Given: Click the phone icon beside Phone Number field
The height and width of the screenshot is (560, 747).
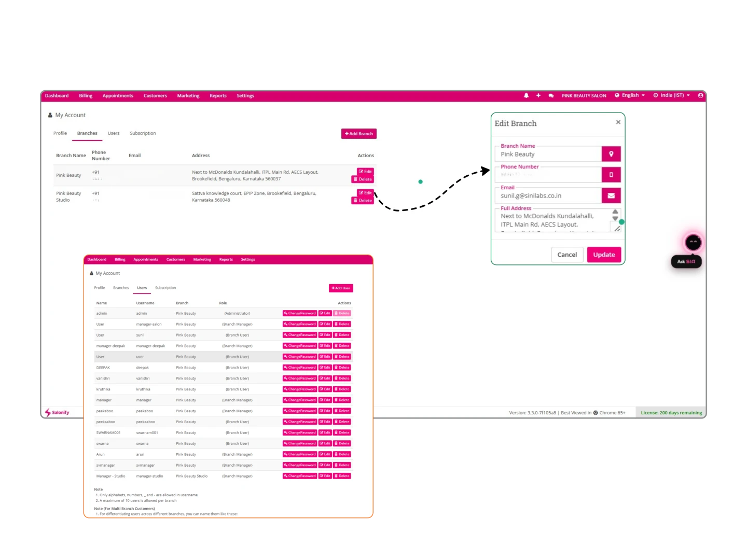Looking at the screenshot, I should coord(611,175).
